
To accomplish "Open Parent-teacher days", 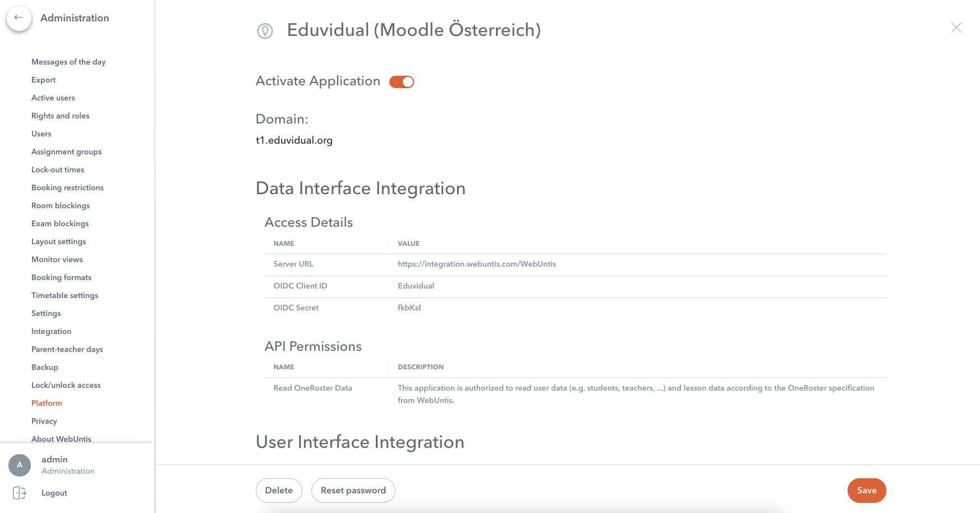I will 67,349.
